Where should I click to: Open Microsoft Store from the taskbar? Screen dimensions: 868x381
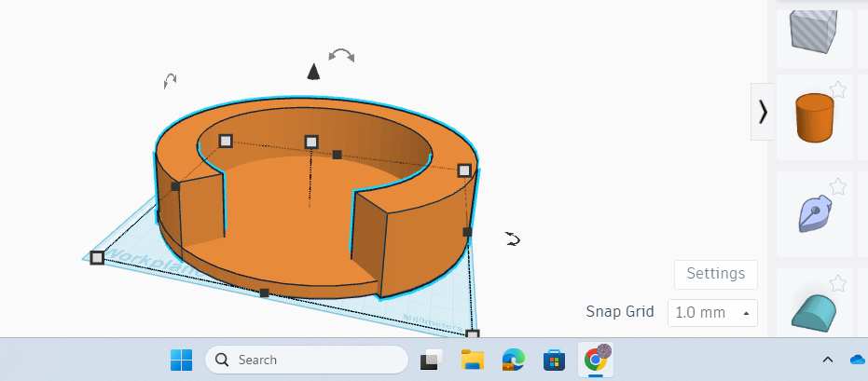554,360
